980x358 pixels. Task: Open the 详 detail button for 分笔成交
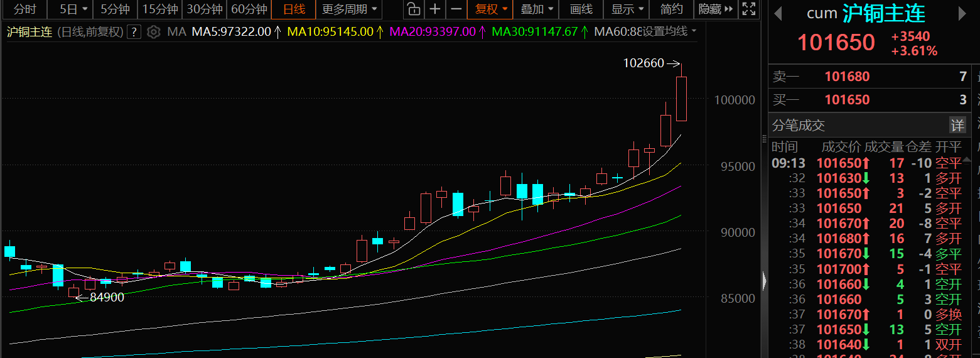(957, 125)
